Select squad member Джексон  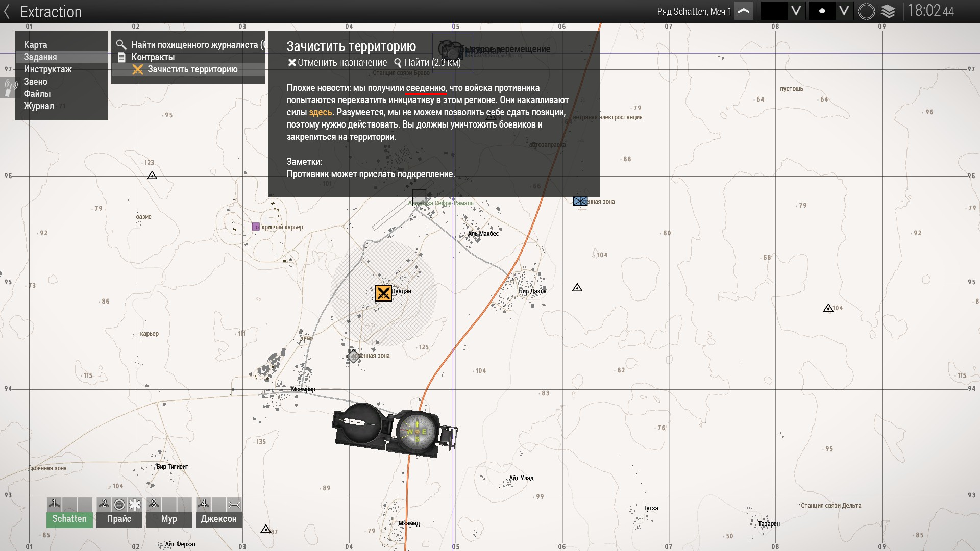tap(218, 519)
